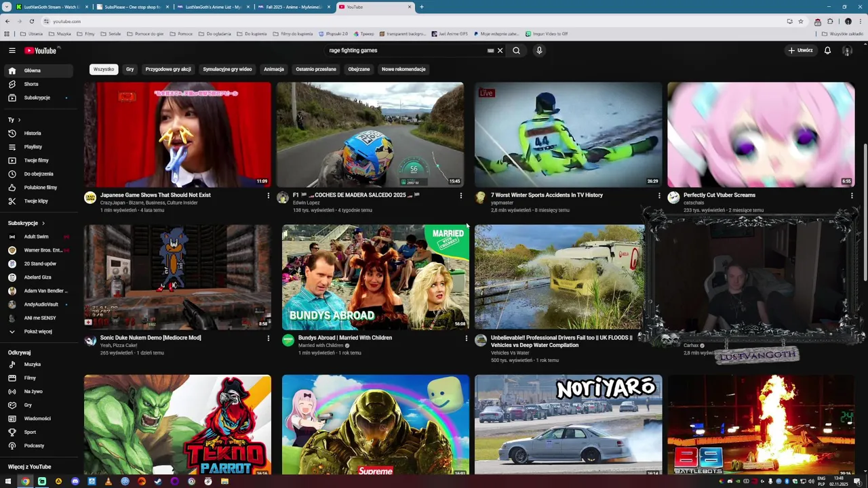Open the Japanese Game Shows video thumbnail

[x=178, y=135]
